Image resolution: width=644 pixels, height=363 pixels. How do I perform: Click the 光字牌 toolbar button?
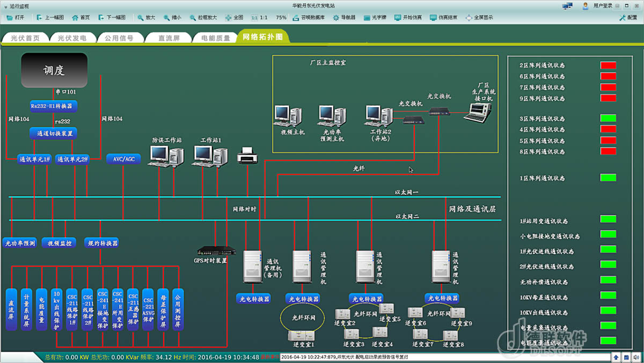pos(375,18)
